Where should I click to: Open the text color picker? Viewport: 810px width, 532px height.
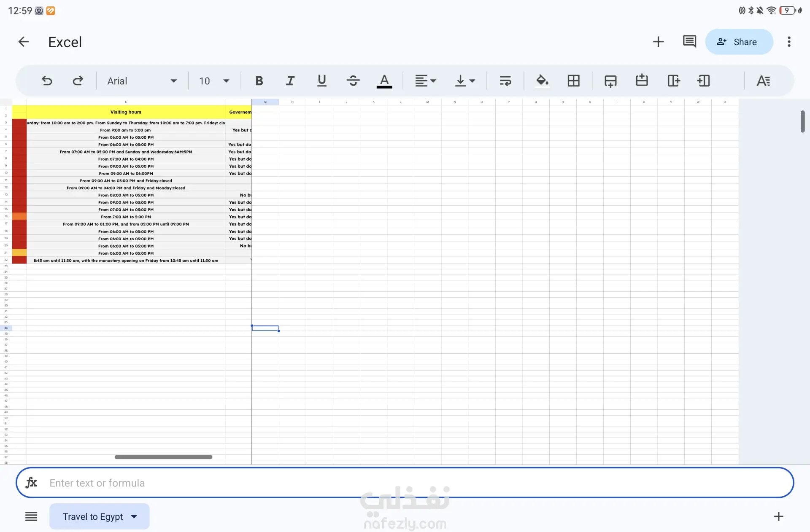(384, 81)
